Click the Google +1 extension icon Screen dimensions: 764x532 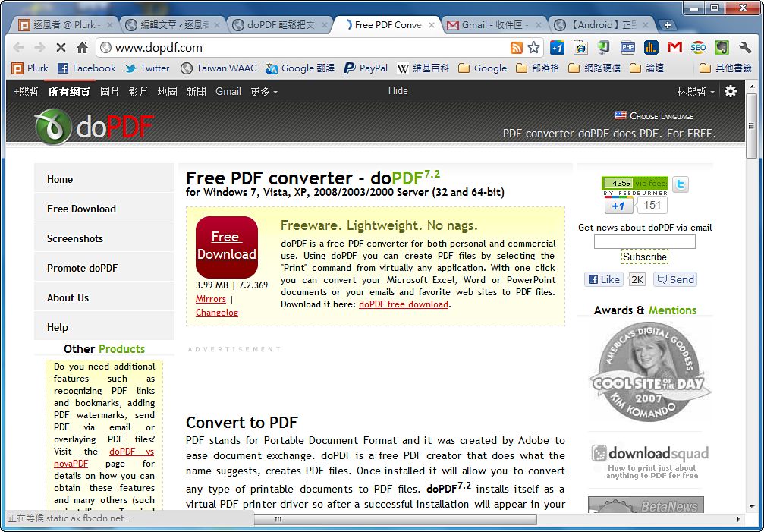coord(557,47)
